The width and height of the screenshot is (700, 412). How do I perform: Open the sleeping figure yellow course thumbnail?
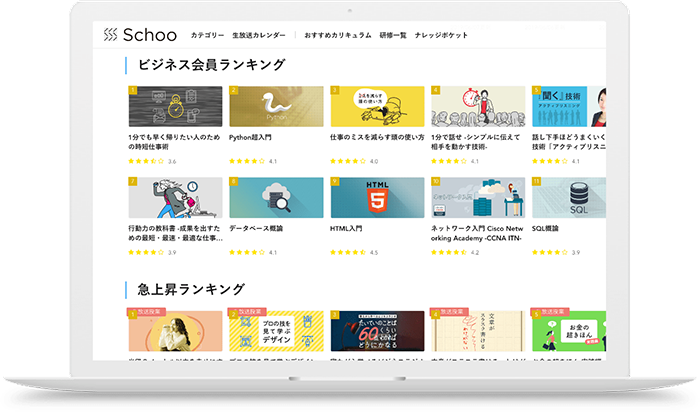(377, 106)
